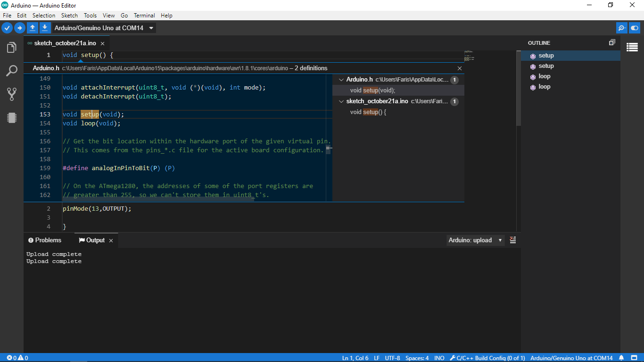Open the File menu

pyautogui.click(x=7, y=16)
